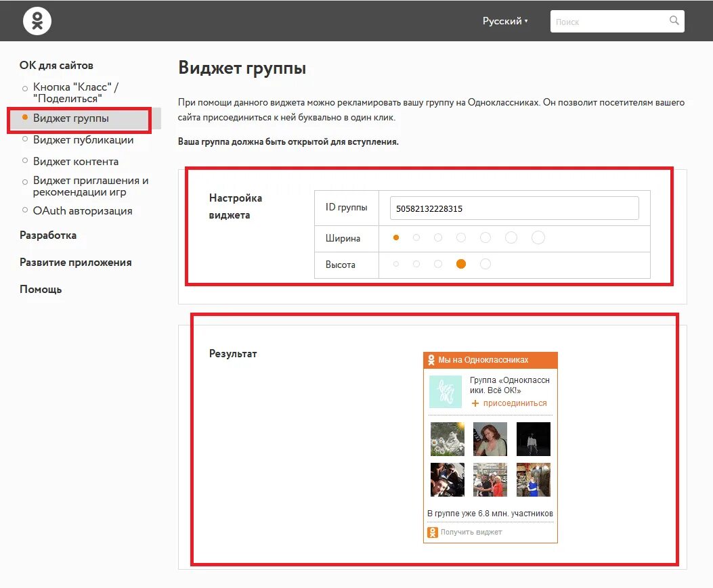Click the Odnoklassniki logo in header

(37, 21)
